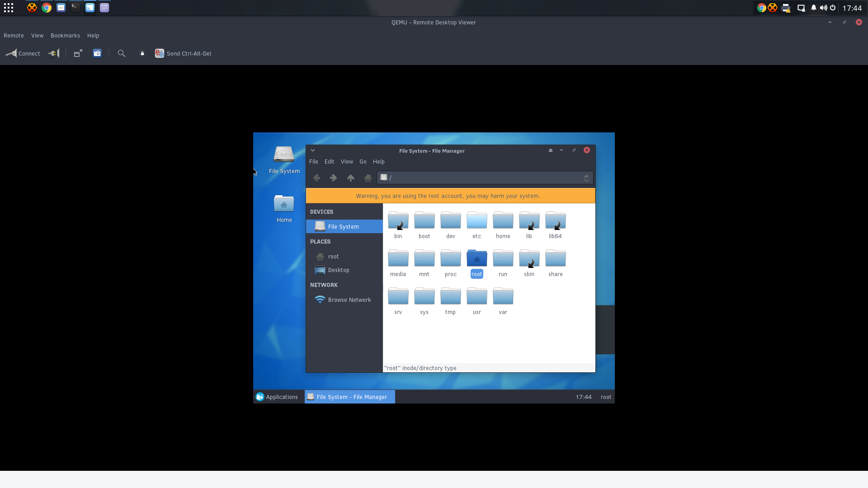This screenshot has width=868, height=488.
Task: Open Bookmarks menu in Desktop Viewer
Action: point(65,36)
